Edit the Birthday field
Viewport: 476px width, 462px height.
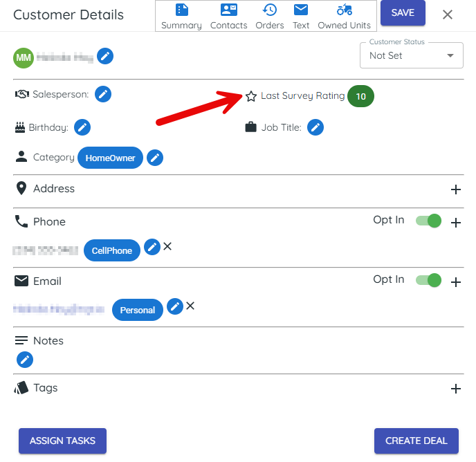[x=82, y=127]
